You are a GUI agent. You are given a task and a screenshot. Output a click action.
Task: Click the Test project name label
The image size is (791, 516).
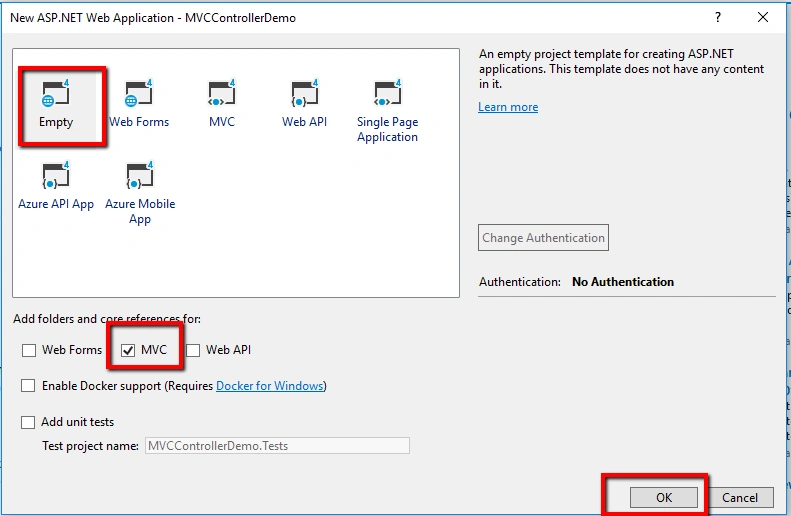pos(90,446)
